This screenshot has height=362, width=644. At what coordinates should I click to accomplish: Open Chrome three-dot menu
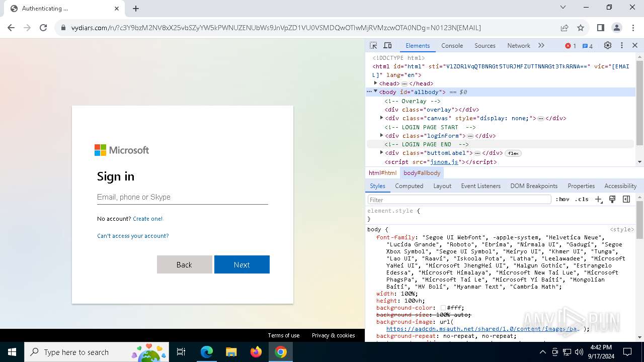tap(632, 28)
